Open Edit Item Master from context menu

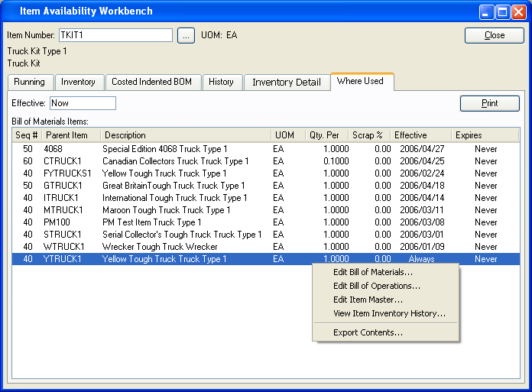point(368,300)
